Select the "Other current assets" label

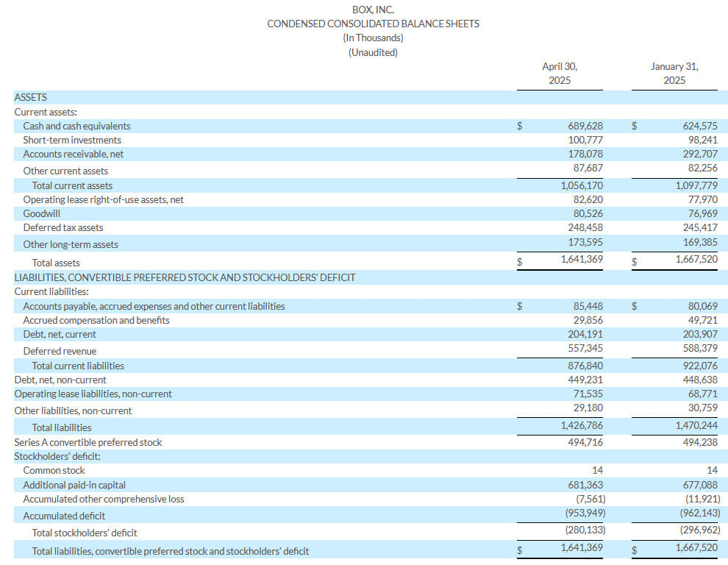click(x=65, y=171)
